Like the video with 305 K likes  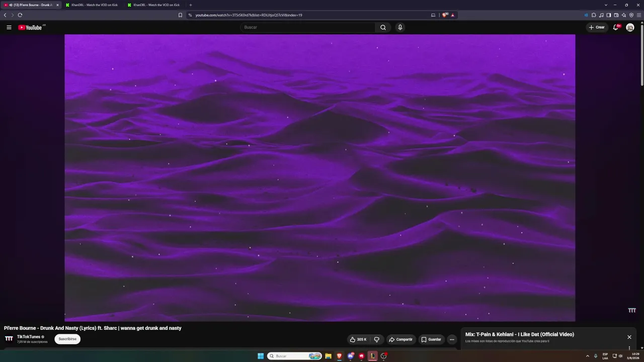359,339
